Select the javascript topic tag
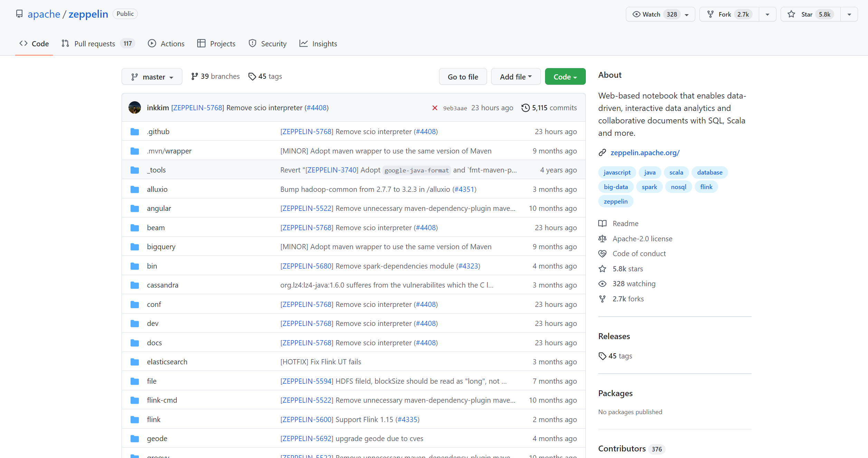Viewport: 868px width, 458px height. click(617, 172)
